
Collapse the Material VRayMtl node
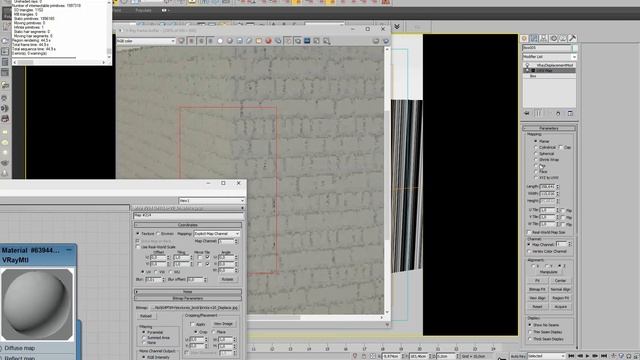coord(69,250)
